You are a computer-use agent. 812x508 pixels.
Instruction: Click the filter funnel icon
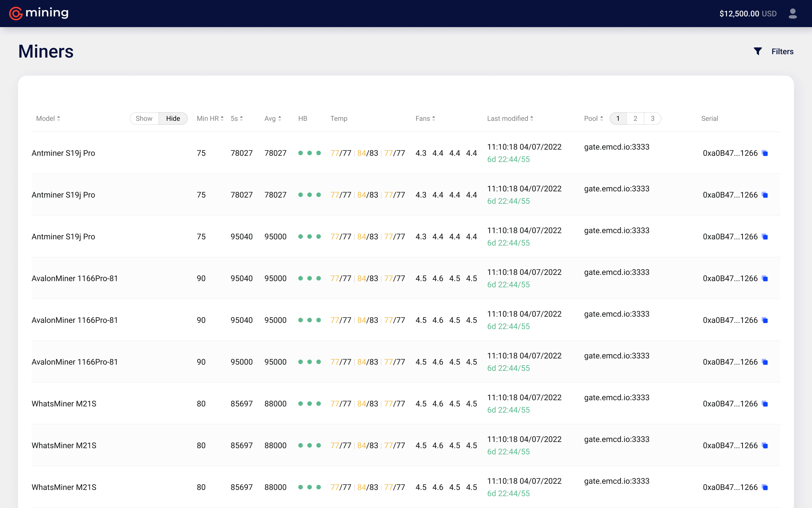[758, 51]
